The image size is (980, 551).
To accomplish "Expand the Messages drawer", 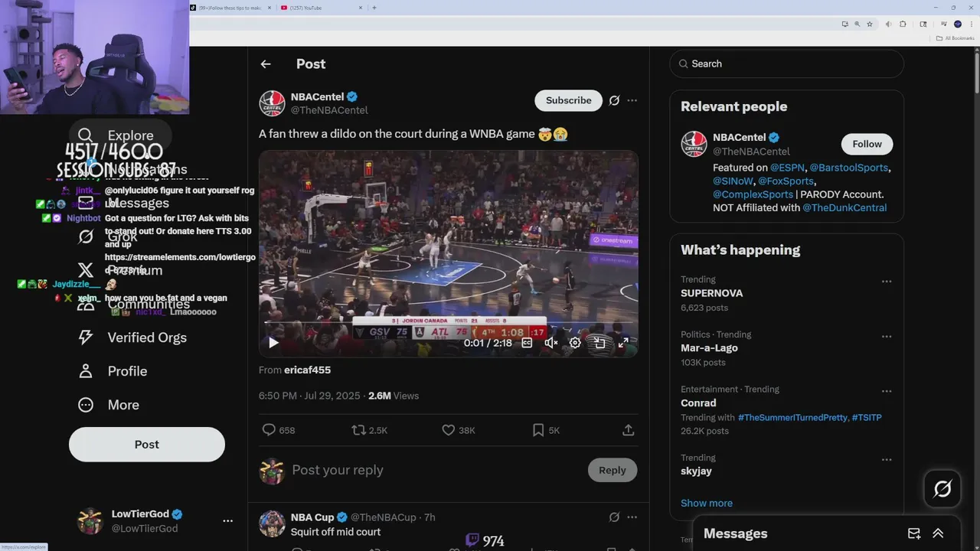I will [x=938, y=533].
